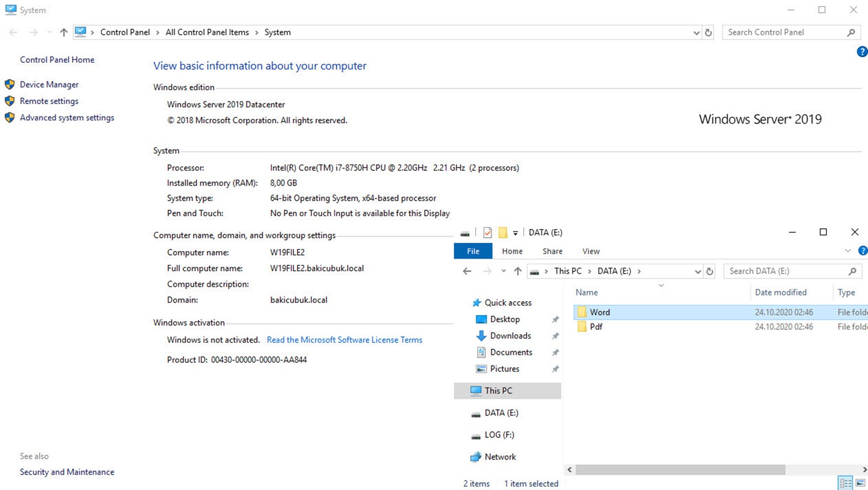Refresh the DATA (E:) folder view
This screenshot has height=490, width=868.
[x=710, y=271]
